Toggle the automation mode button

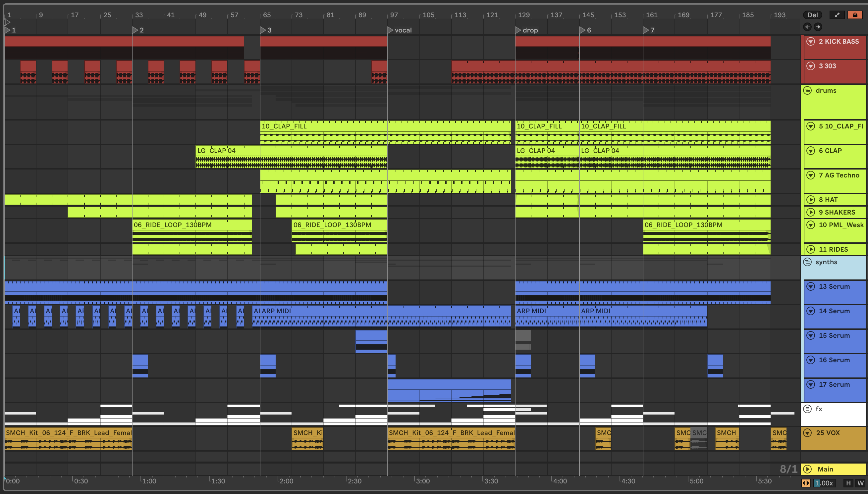(x=837, y=15)
